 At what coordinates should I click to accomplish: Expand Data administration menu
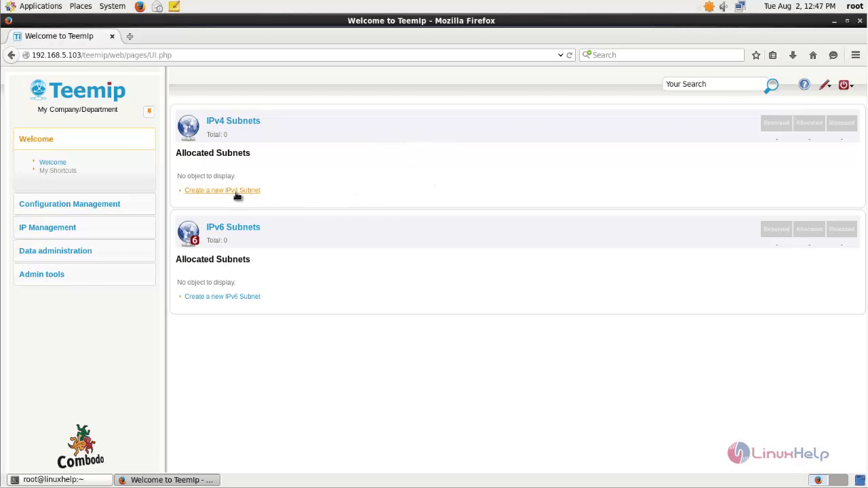point(84,251)
